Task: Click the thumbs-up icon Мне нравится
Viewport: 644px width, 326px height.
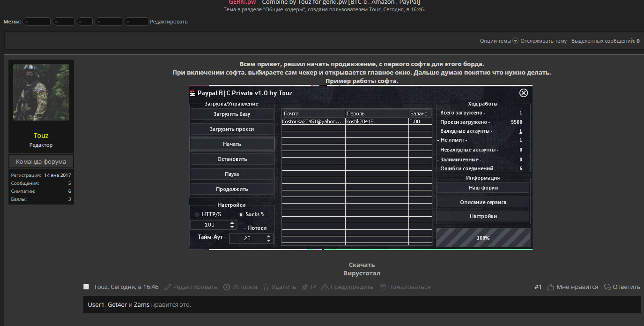Action: 551,287
